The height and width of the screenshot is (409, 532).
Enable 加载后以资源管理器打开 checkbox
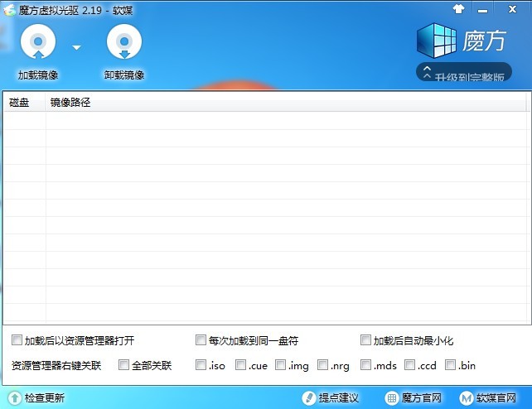tap(17, 340)
